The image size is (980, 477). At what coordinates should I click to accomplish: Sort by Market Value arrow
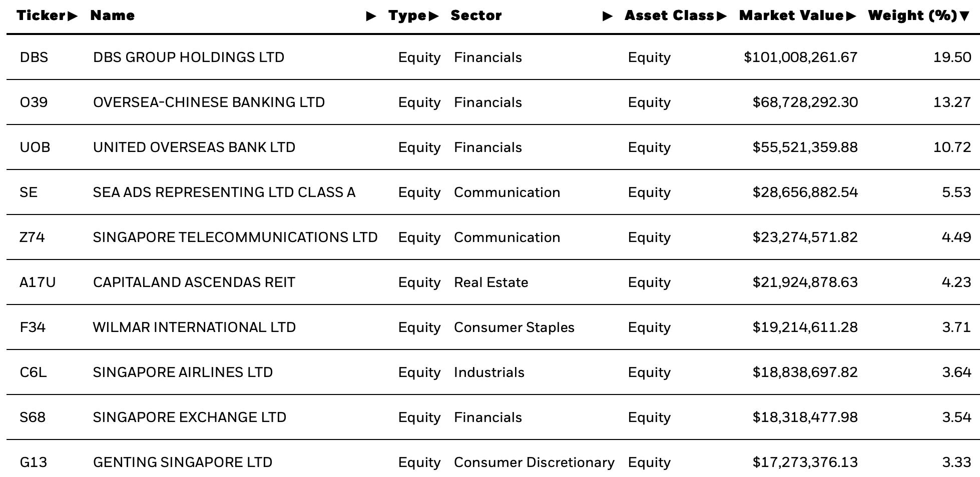pyautogui.click(x=851, y=16)
